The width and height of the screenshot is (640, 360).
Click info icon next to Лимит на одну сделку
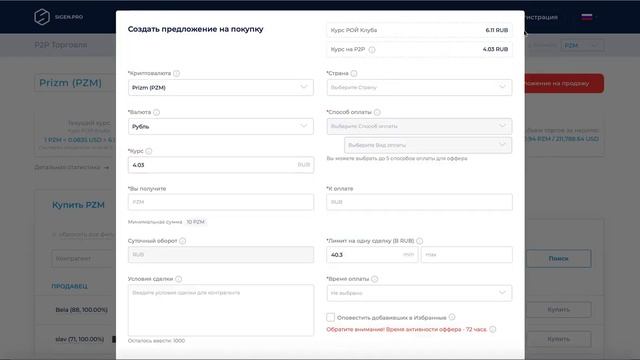coord(420,241)
